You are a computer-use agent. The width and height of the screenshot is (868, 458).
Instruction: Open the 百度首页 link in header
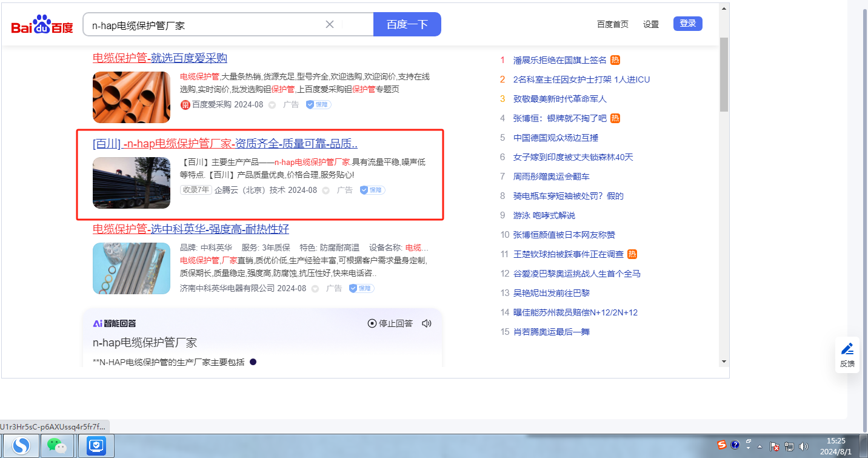[612, 24]
